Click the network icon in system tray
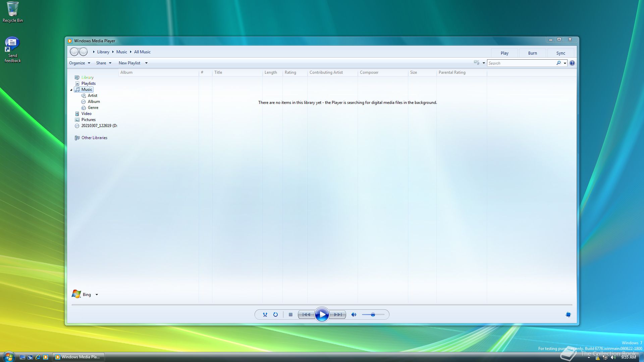This screenshot has height=362, width=644. [x=605, y=357]
